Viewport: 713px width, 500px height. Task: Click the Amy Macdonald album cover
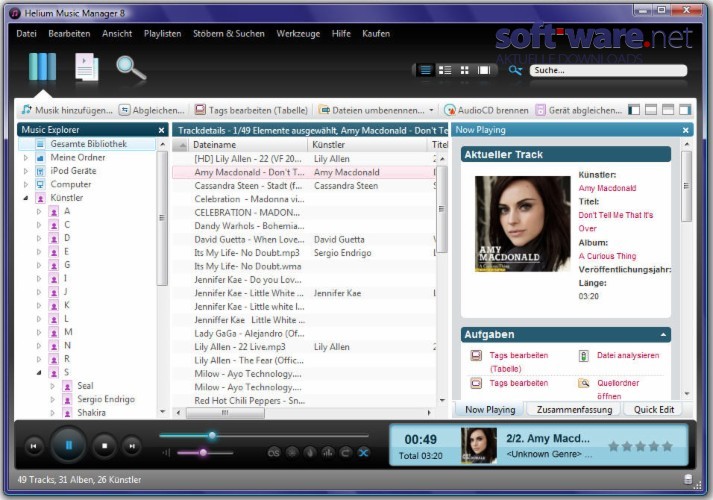click(522, 224)
